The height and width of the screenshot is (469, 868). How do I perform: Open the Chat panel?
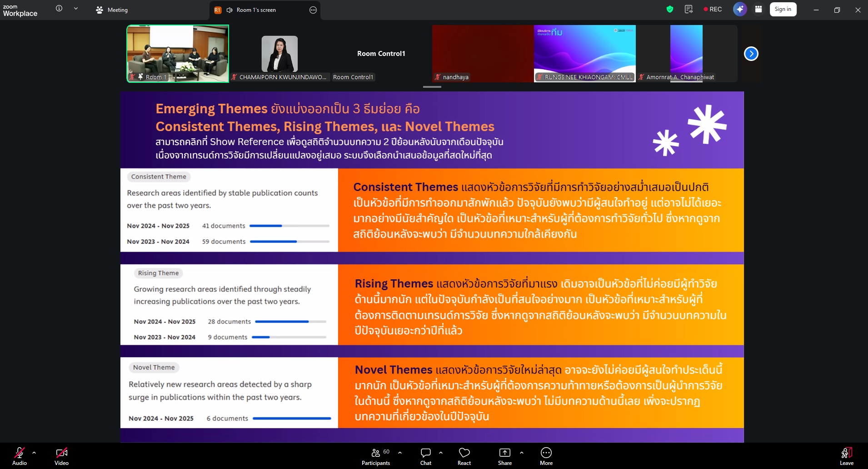pos(425,456)
